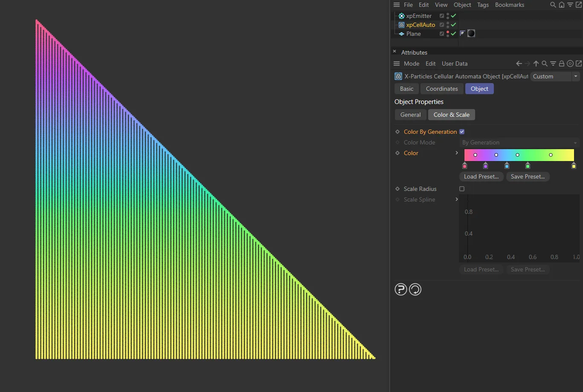Click the lock icon in Attributes toolbar
The image size is (583, 392).
[562, 63]
